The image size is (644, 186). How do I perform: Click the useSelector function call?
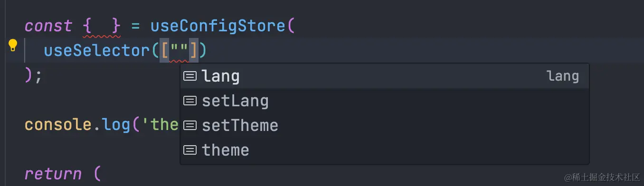click(x=98, y=51)
